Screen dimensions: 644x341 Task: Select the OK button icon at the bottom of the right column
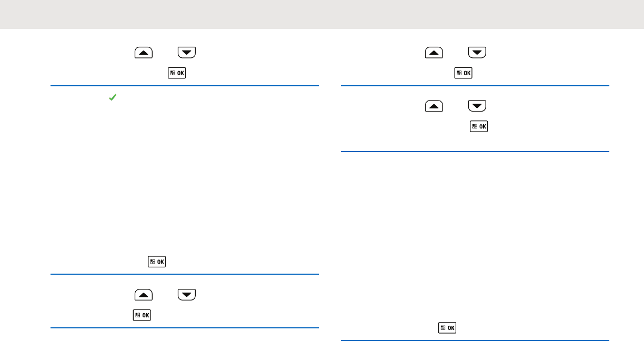448,328
